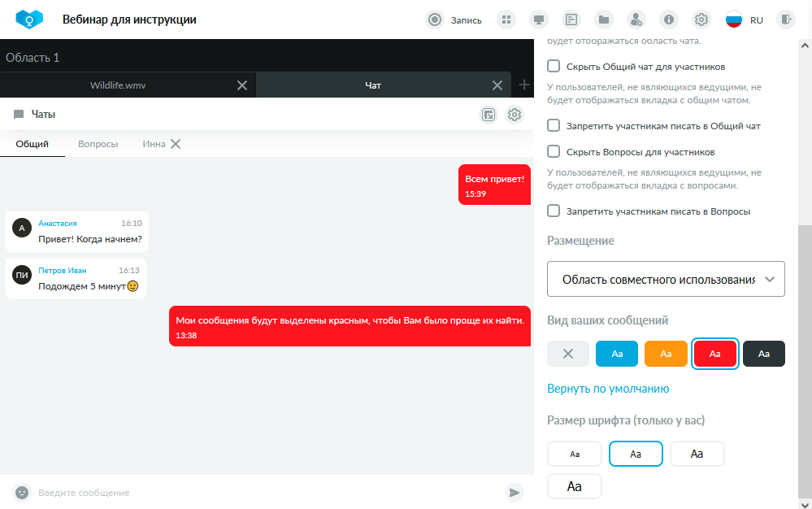Open chat settings gear in Чаты bar
The height and width of the screenshot is (509, 812).
click(515, 115)
